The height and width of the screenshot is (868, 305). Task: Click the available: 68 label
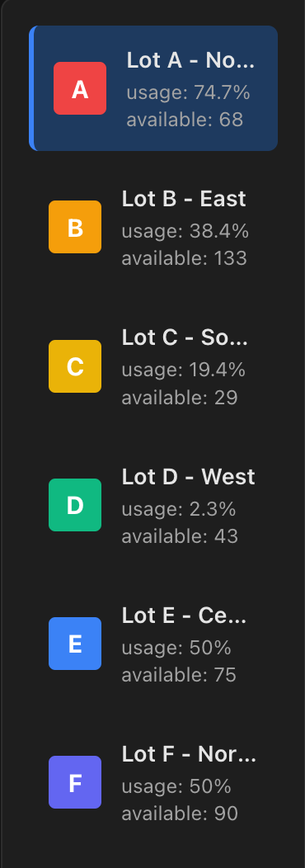(x=185, y=120)
